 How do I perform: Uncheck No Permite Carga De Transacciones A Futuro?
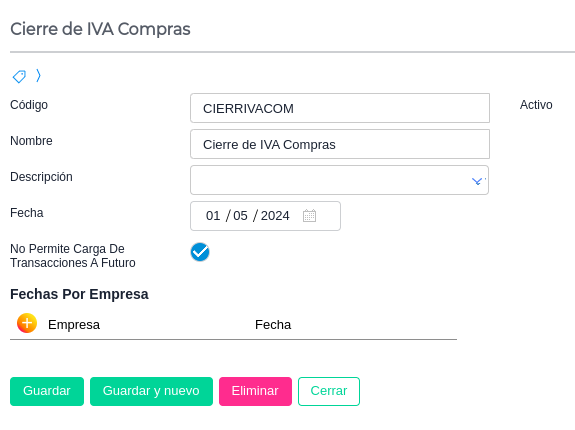coord(200,252)
